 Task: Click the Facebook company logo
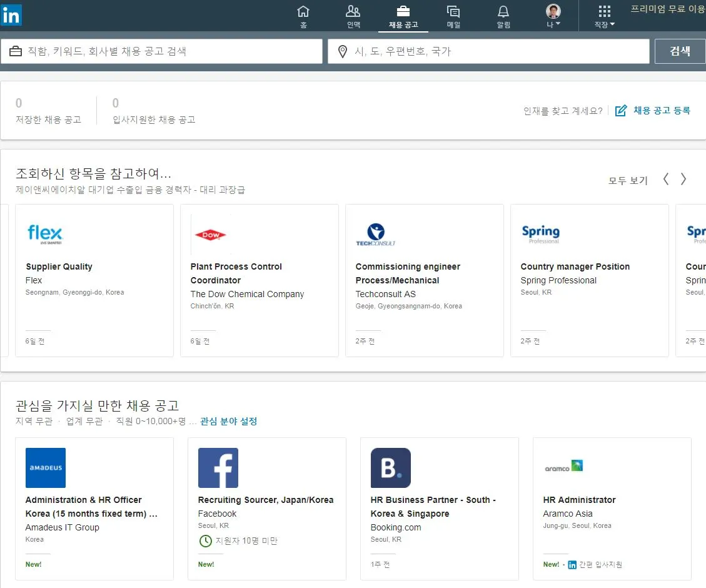[x=218, y=468]
